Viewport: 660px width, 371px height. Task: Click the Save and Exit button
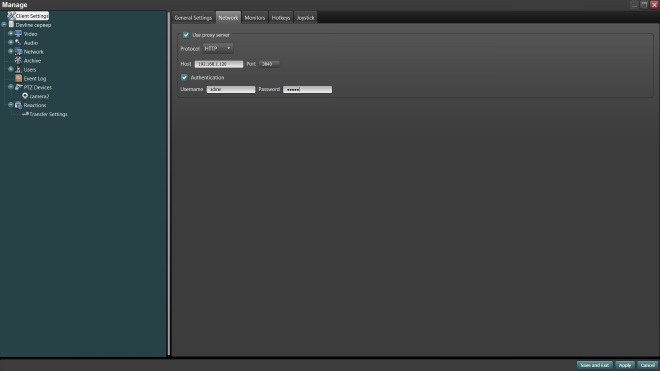(594, 365)
